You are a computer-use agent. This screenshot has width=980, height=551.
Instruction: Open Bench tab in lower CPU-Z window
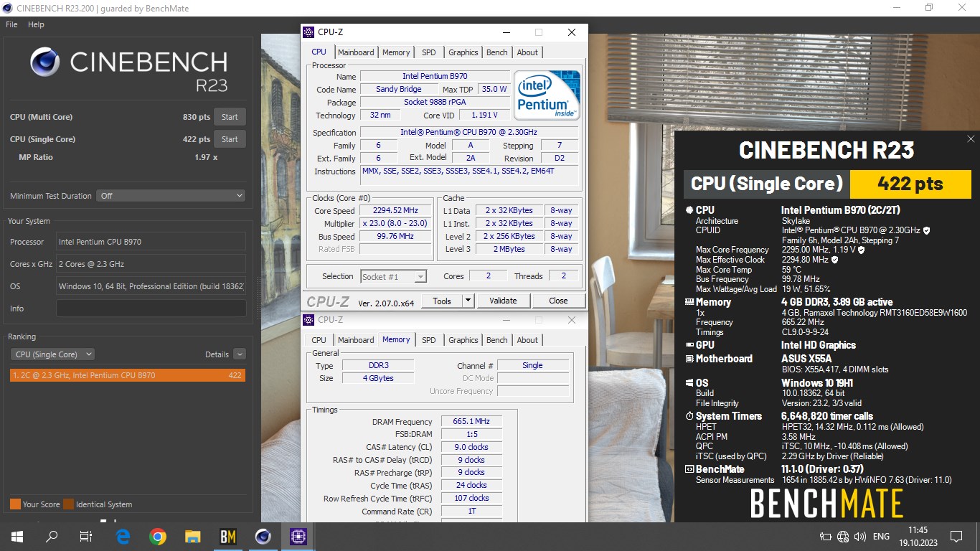(497, 340)
